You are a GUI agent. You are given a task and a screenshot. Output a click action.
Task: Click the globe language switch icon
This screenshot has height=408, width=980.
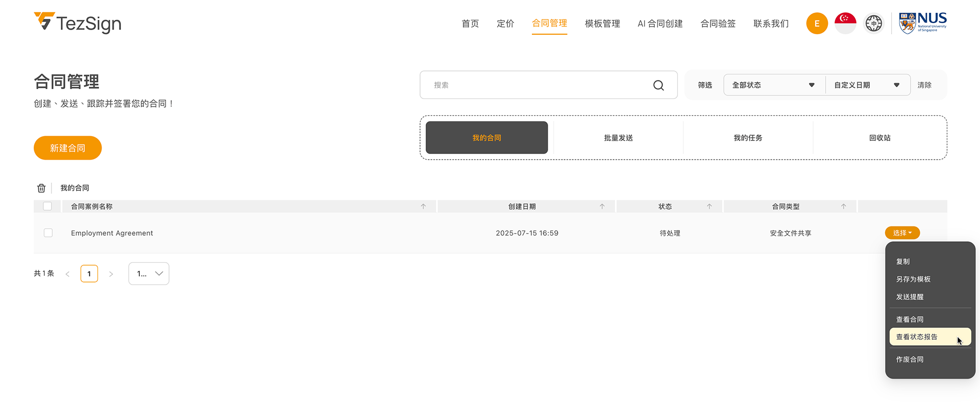coord(873,23)
